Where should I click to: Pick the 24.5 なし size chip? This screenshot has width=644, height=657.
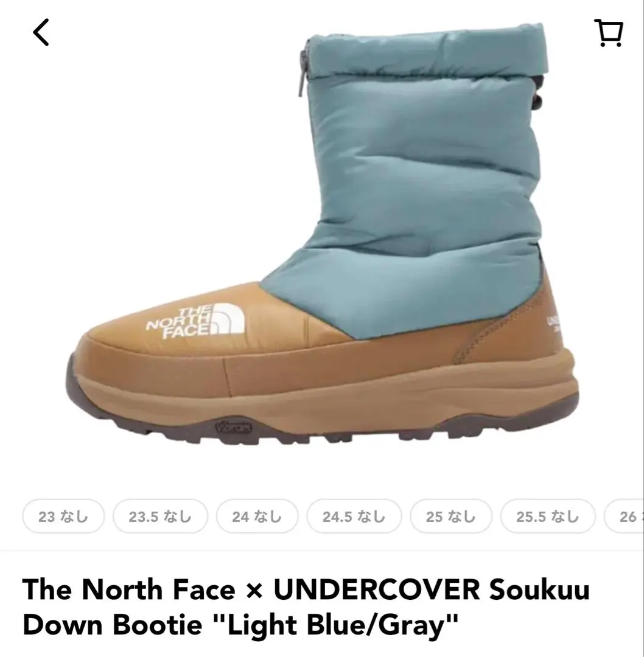[x=354, y=516]
